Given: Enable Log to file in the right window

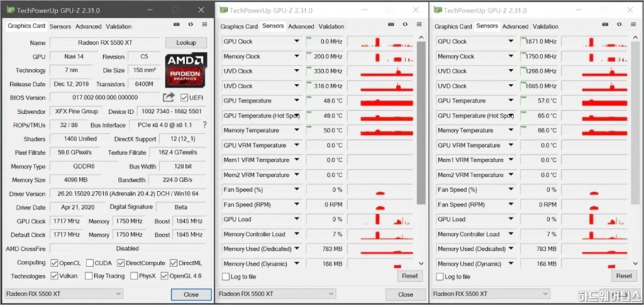Looking at the screenshot, I should click(440, 277).
